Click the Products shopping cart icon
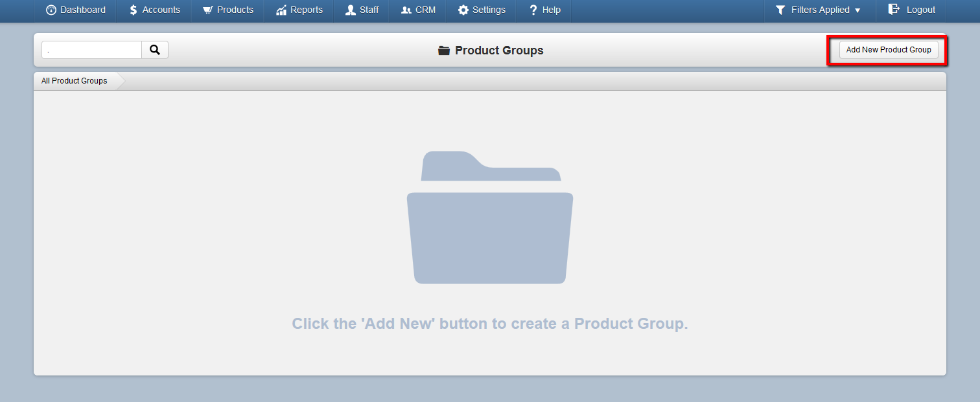The width and height of the screenshot is (980, 402). click(x=207, y=10)
